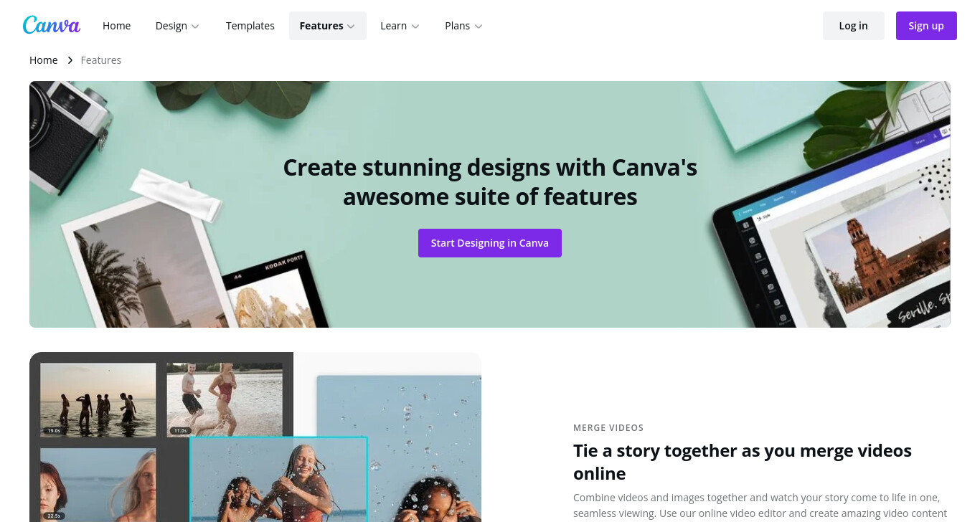Screen dimensions: 980x522
Task: Open the Plans dropdown menu
Action: click(x=463, y=26)
